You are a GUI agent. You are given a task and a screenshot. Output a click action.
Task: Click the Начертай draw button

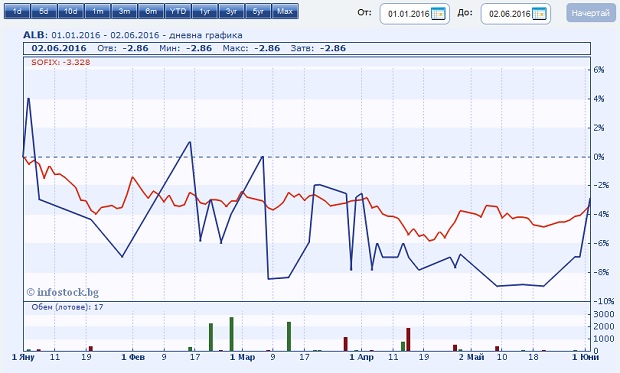pos(591,13)
